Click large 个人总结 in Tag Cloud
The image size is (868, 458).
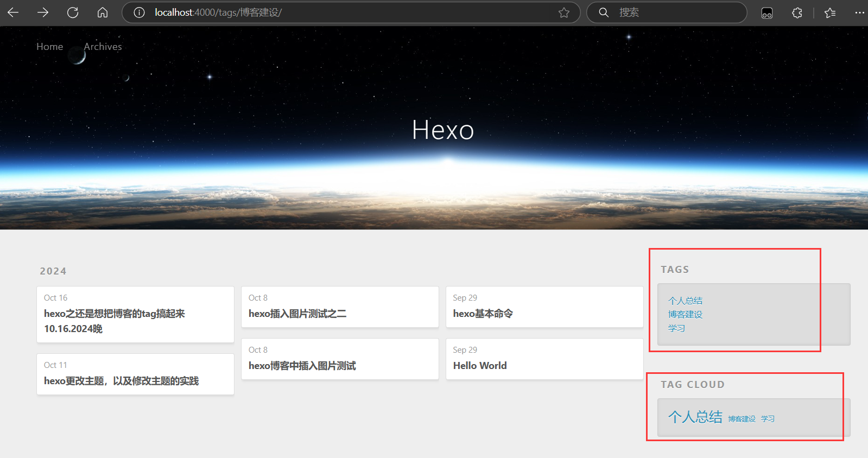[695, 417]
